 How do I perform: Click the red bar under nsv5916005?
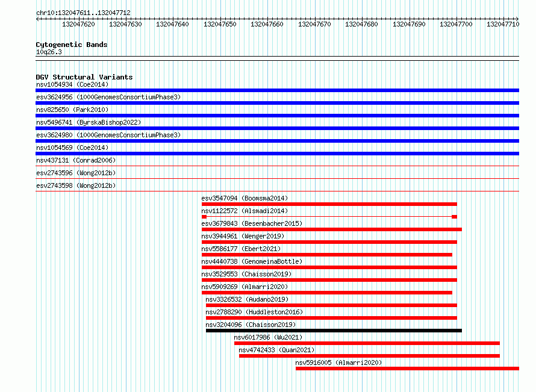coord(408,369)
